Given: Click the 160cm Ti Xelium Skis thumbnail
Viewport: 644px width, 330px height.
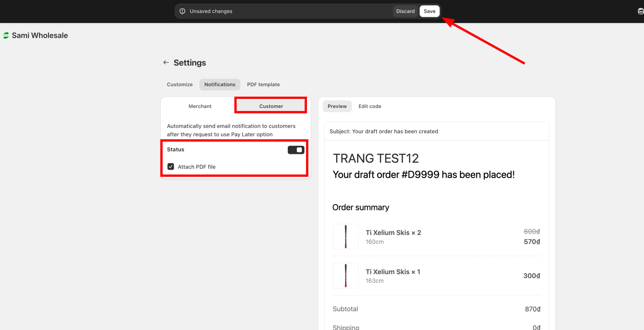Looking at the screenshot, I should [346, 236].
